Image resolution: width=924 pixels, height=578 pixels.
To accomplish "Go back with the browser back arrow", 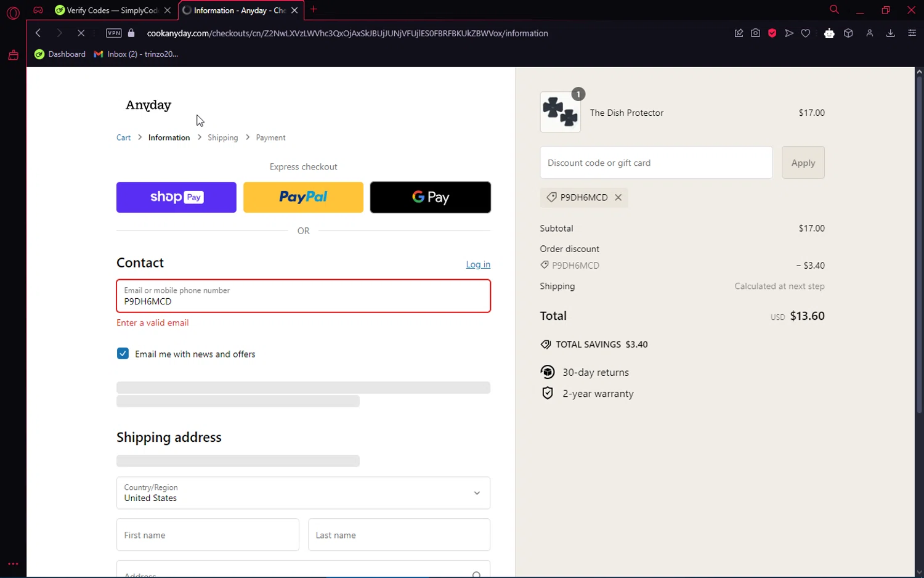I will pyautogui.click(x=38, y=33).
